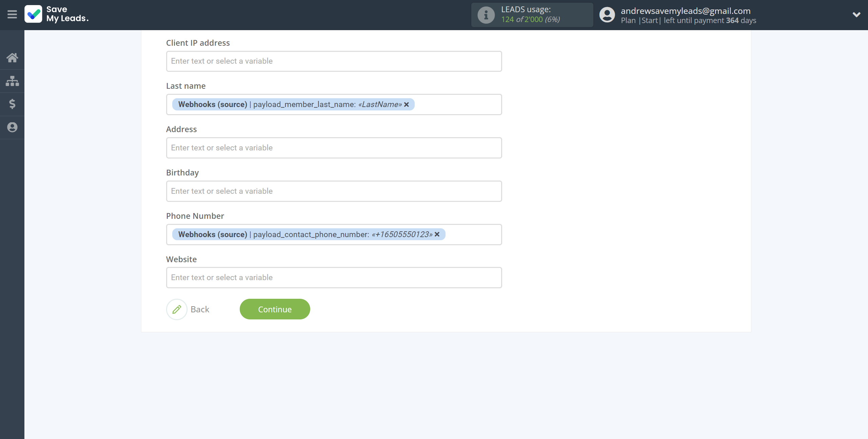Click the Save My Leads logo
868x439 pixels.
(57, 14)
